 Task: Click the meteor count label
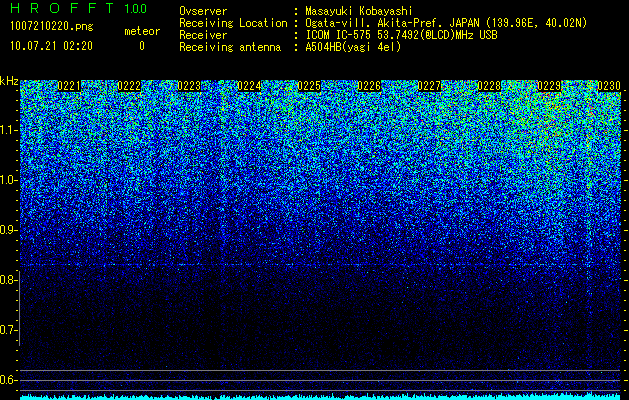coord(142,31)
